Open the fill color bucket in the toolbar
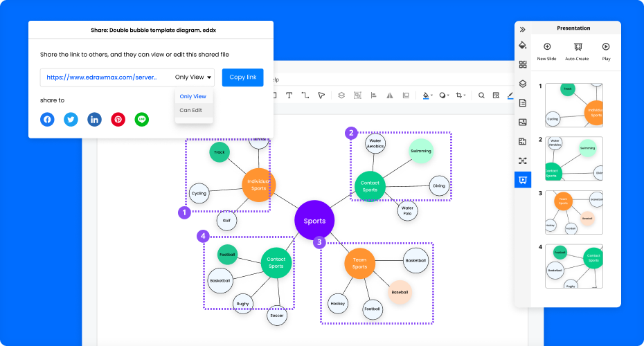Screen dimensions: 644x346 click(x=426, y=95)
